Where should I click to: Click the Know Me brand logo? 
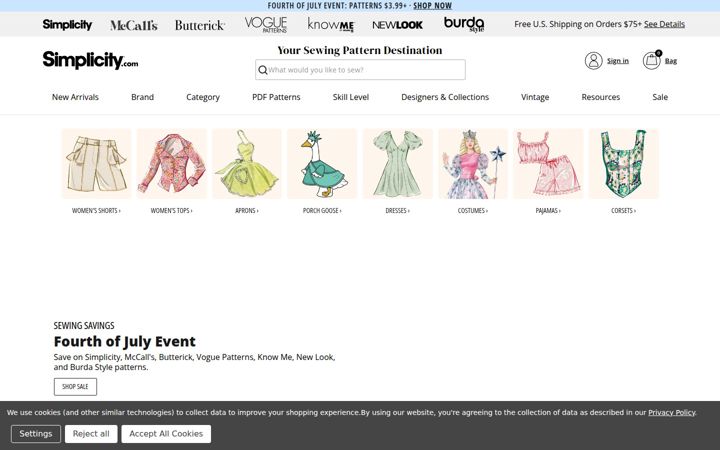point(331,25)
